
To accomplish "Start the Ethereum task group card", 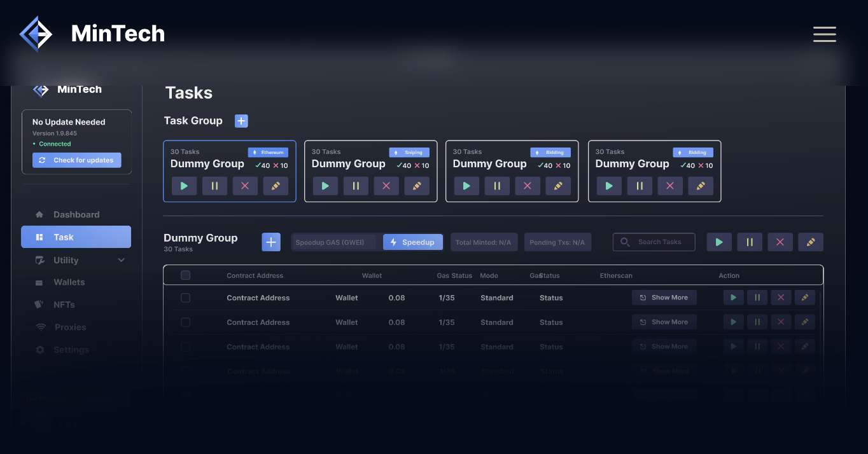I will pos(184,186).
